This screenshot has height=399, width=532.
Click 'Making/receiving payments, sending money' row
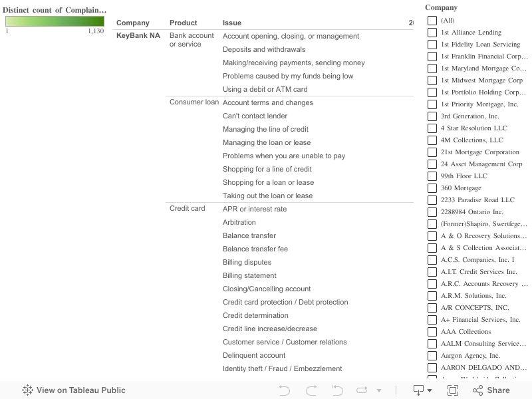294,63
